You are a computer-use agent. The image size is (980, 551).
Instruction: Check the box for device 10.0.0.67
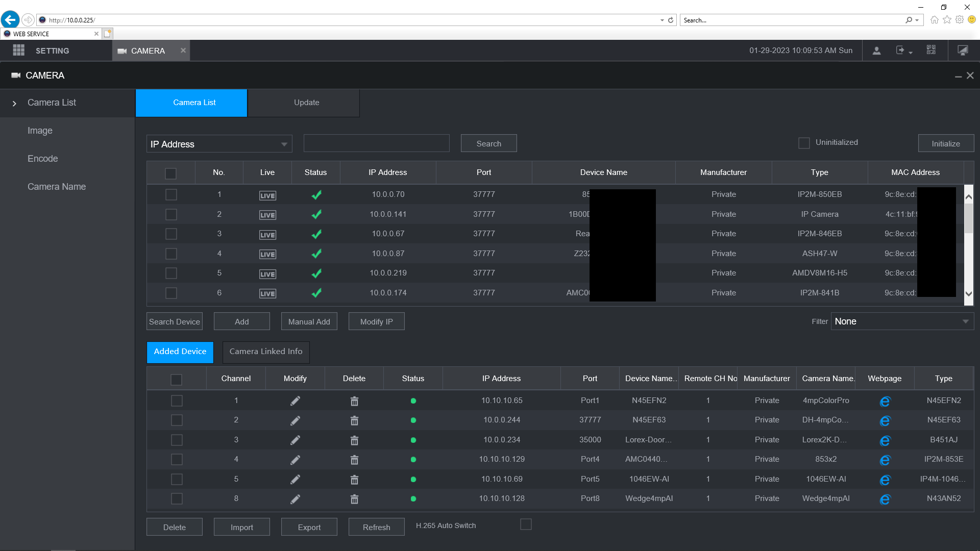coord(171,234)
